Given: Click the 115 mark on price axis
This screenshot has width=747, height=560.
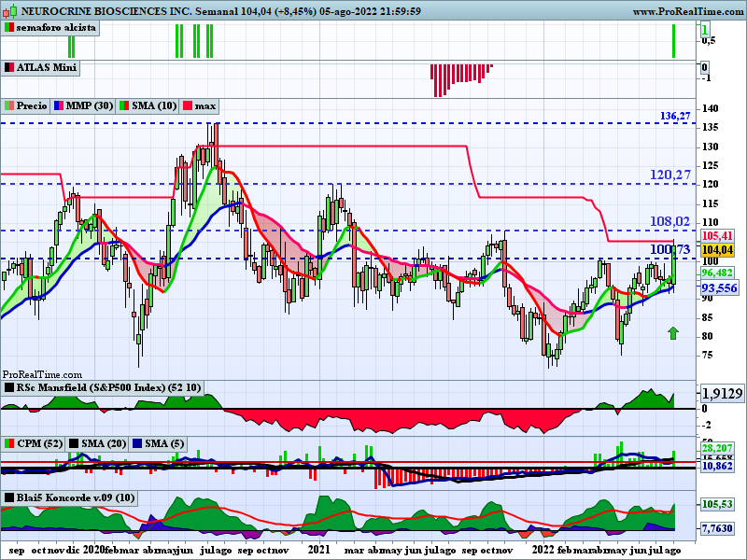Looking at the screenshot, I should [x=711, y=203].
